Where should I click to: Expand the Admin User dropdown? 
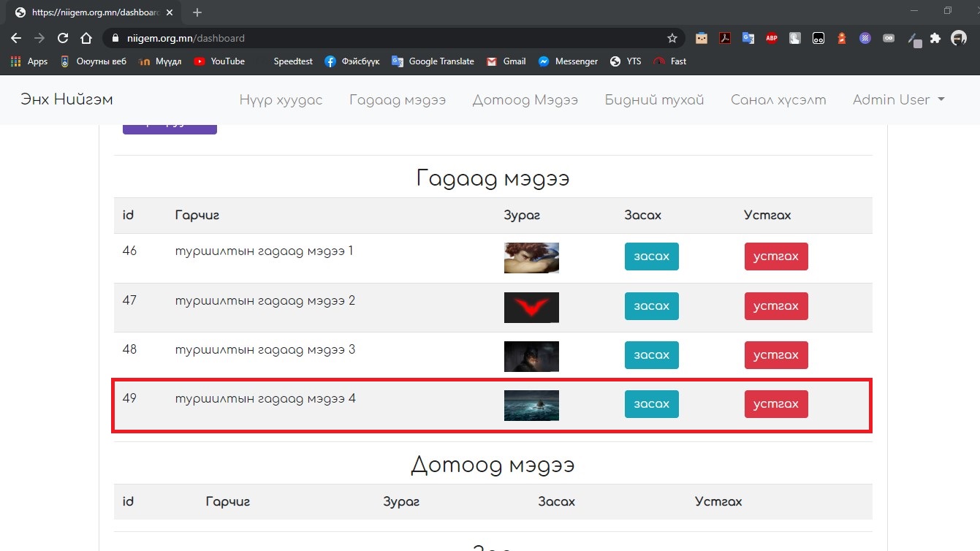[x=898, y=99]
